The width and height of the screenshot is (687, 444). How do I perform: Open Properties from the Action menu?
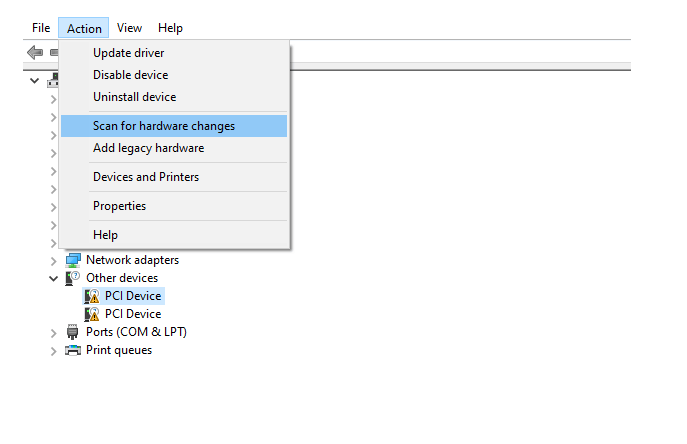[174, 206]
